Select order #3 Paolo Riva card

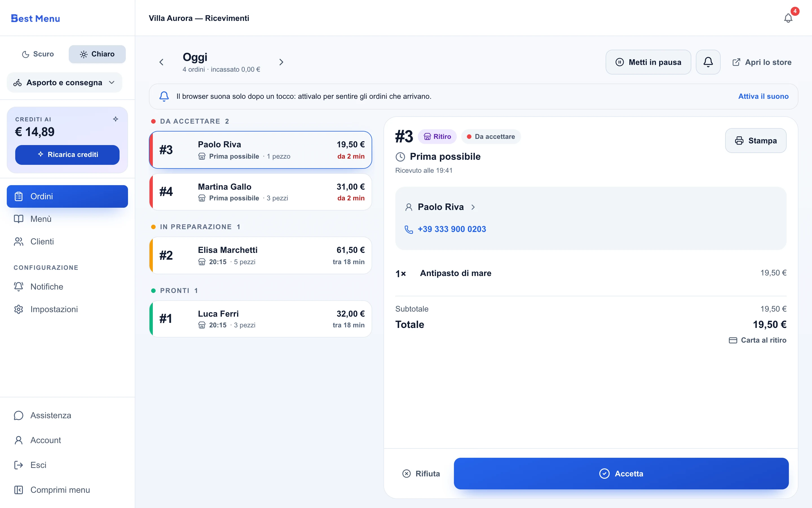(x=261, y=150)
